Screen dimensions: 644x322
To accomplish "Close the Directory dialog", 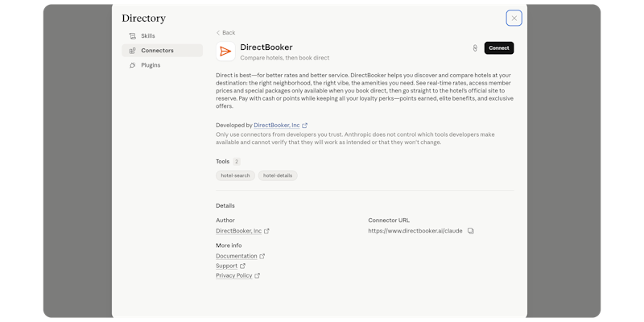I will (x=514, y=18).
